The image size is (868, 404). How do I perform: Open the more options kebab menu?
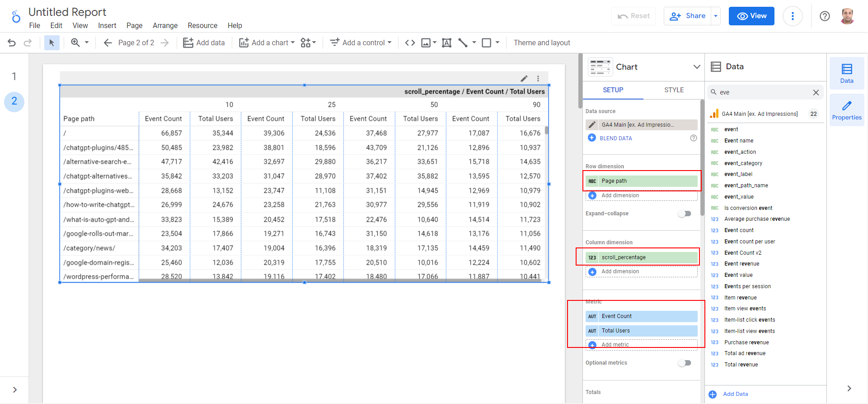(x=793, y=16)
